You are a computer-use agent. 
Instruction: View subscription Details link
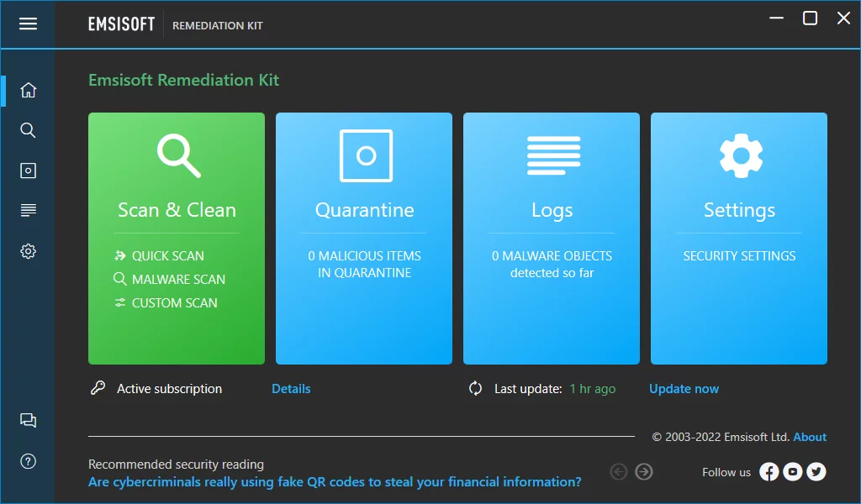(291, 389)
